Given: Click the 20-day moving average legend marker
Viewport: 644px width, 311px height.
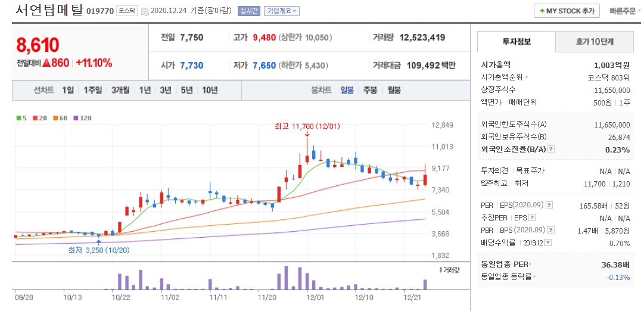Looking at the screenshot, I should [35, 119].
